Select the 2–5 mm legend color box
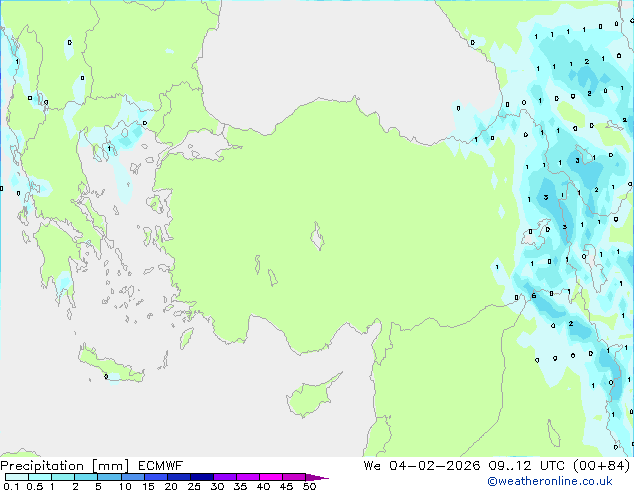634x490 pixels. (86, 477)
